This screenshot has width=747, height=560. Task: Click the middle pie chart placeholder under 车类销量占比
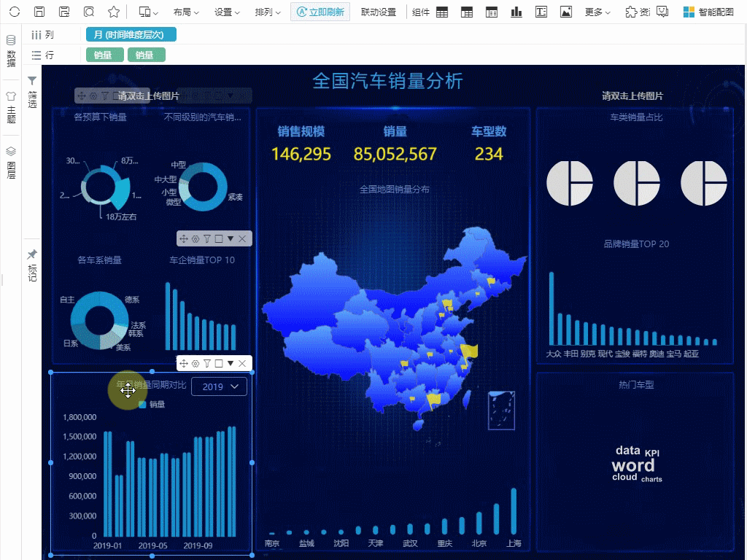click(x=637, y=183)
